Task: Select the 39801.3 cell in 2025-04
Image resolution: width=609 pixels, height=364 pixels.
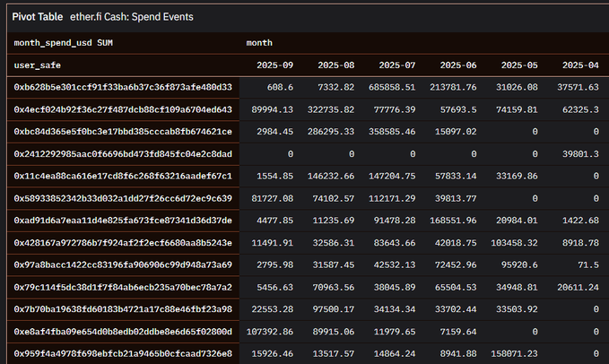Action: click(x=577, y=154)
